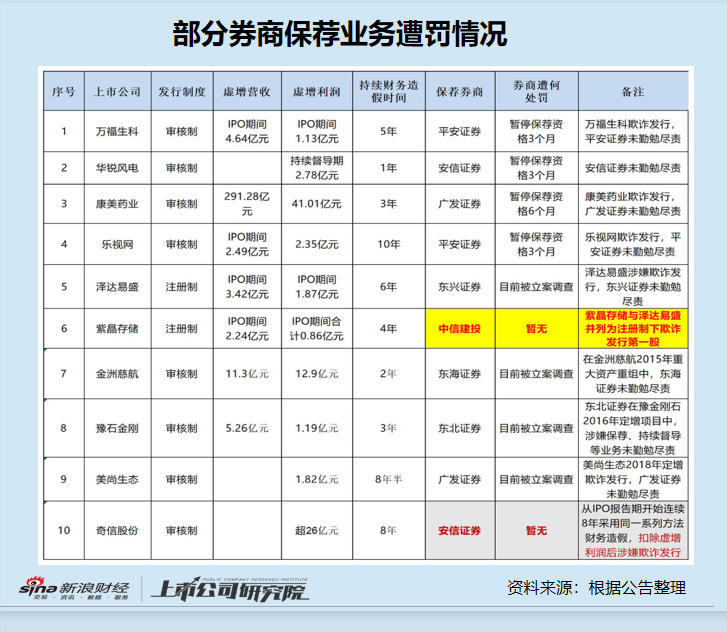Select the 美尚生态 company cell

(x=117, y=479)
